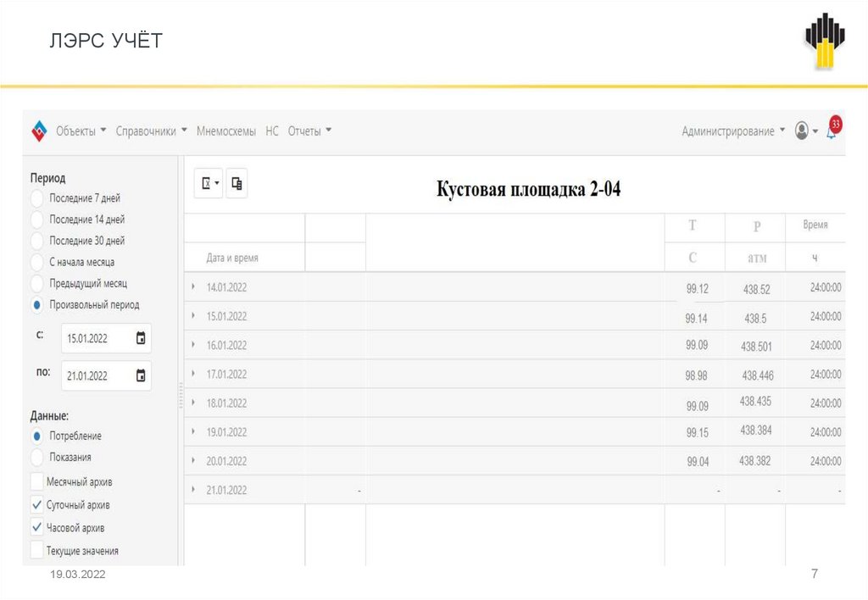This screenshot has height=600, width=868.
Task: Disable the 'Часовой архив' checkbox
Action: tap(36, 527)
